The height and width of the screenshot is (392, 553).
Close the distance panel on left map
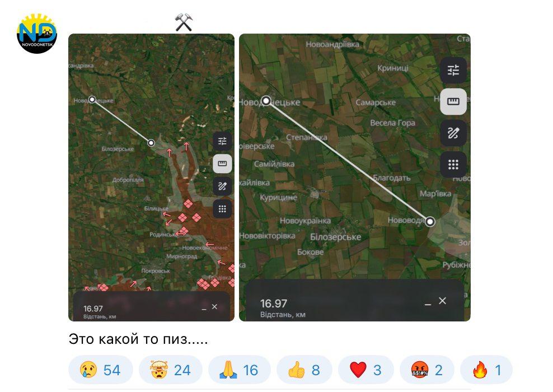(214, 307)
